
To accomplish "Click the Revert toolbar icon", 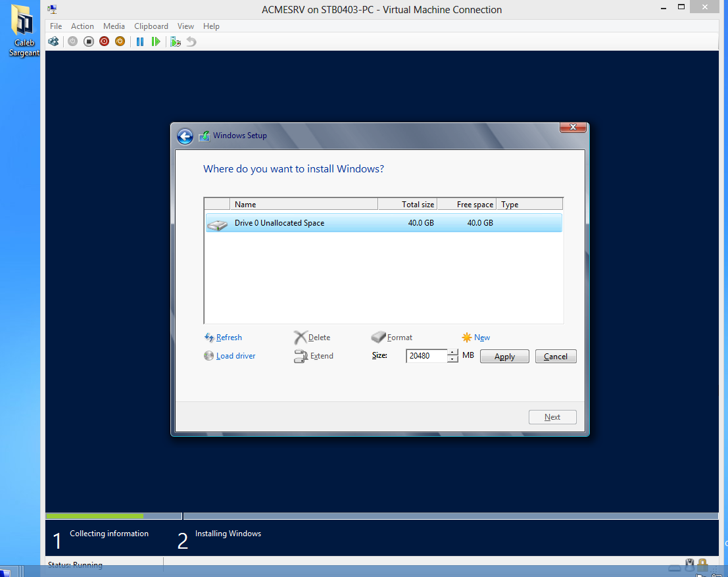I will point(191,41).
